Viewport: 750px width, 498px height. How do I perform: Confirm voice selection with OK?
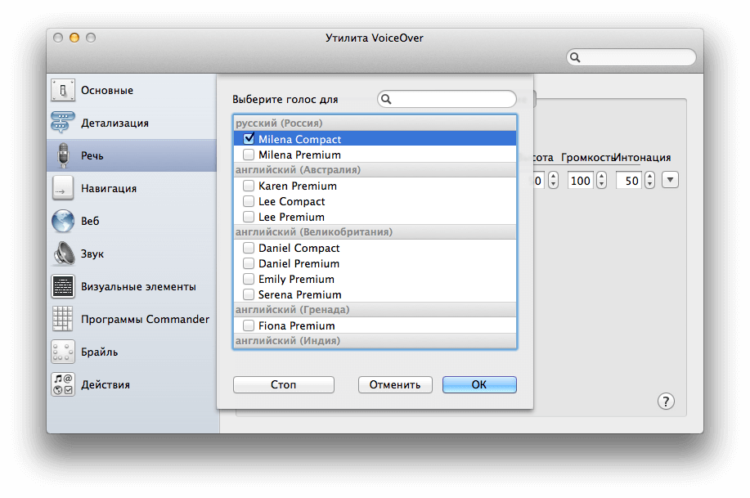coord(479,385)
